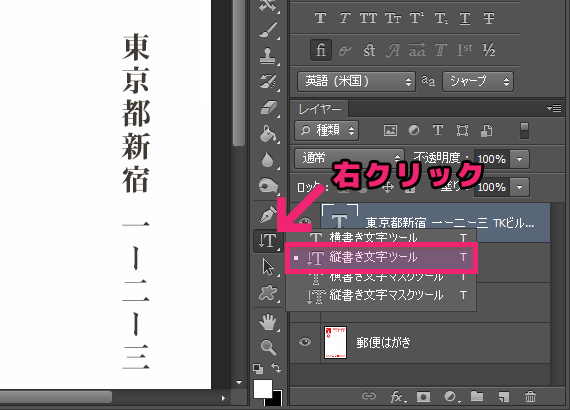This screenshot has width=570, height=410.
Task: Open the 種類 filter kind dropdown
Action: pyautogui.click(x=327, y=130)
